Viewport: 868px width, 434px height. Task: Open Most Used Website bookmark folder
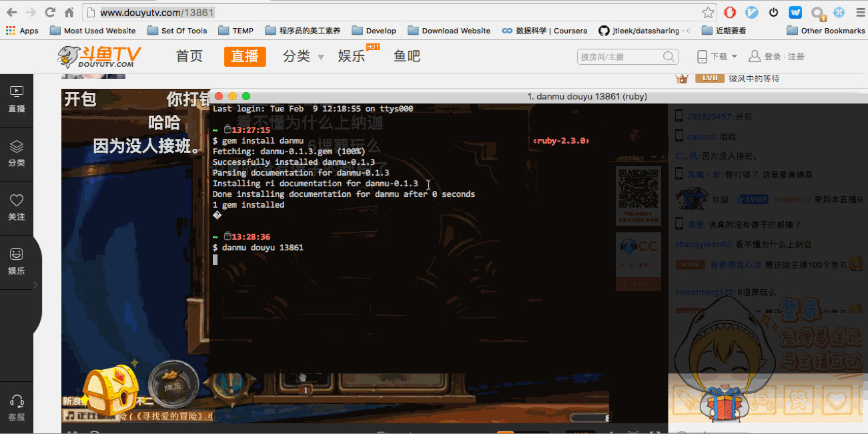pyautogui.click(x=93, y=31)
